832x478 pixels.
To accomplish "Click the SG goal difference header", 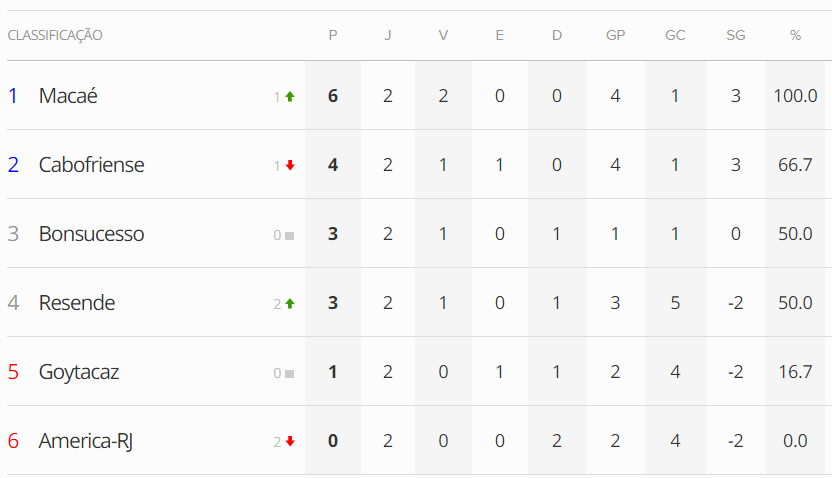I will pyautogui.click(x=736, y=36).
